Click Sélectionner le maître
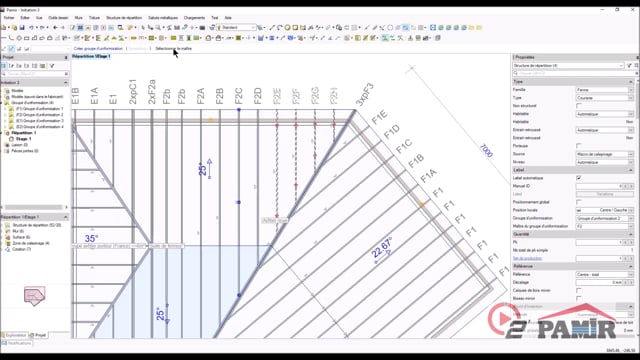The image size is (640, 360). point(173,49)
